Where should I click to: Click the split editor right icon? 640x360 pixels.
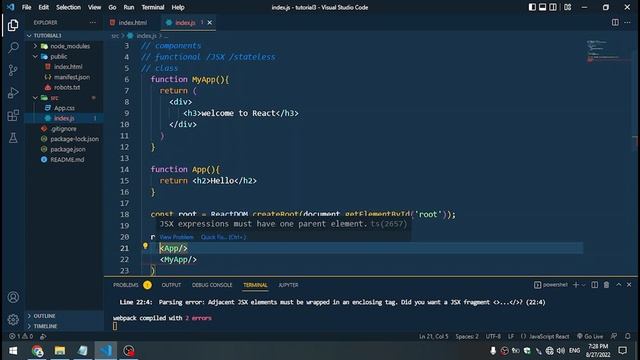615,22
